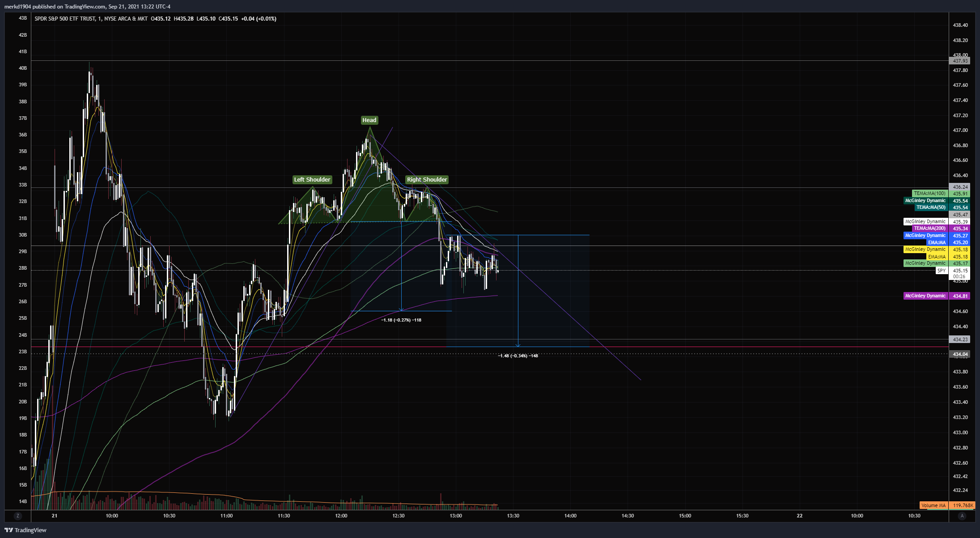Click the dark green McGinley Dynamic 435.54 label
Screen dimensions: 980x538
point(925,201)
